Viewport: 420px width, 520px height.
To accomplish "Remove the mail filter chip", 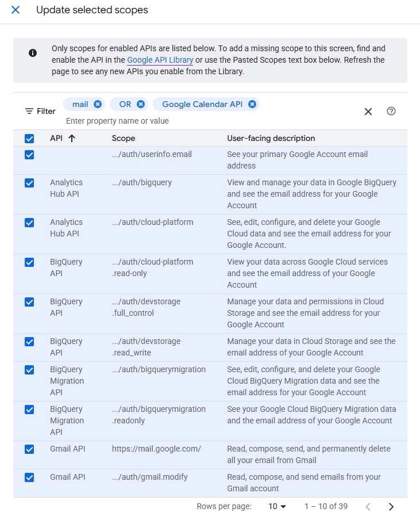I will 97,104.
